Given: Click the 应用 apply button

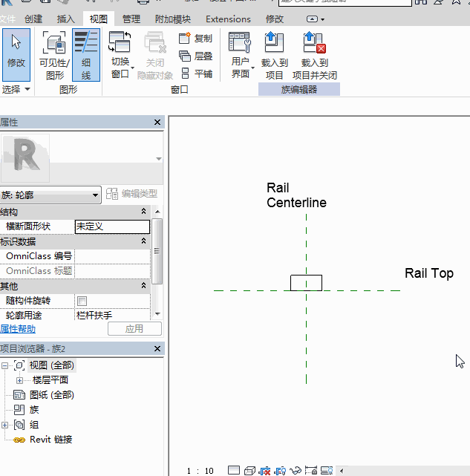Looking at the screenshot, I should pyautogui.click(x=134, y=329).
